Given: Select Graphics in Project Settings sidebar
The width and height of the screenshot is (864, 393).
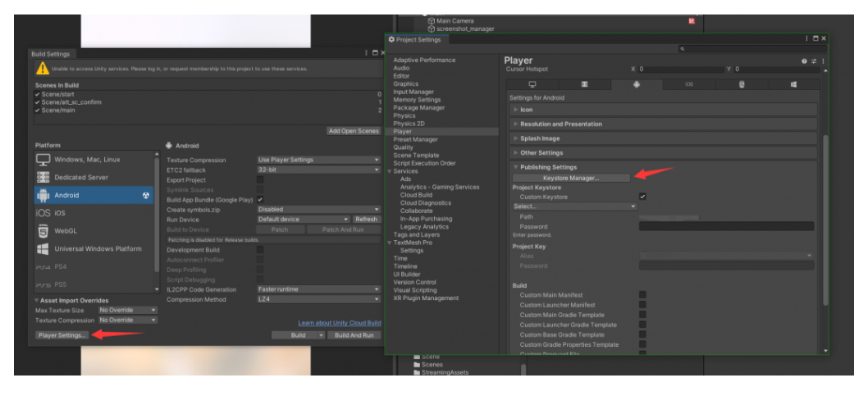Looking at the screenshot, I should 406,84.
